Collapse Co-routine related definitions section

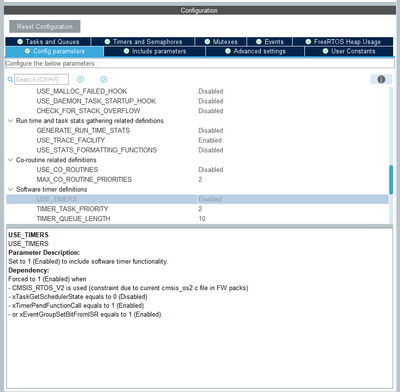click(x=10, y=160)
